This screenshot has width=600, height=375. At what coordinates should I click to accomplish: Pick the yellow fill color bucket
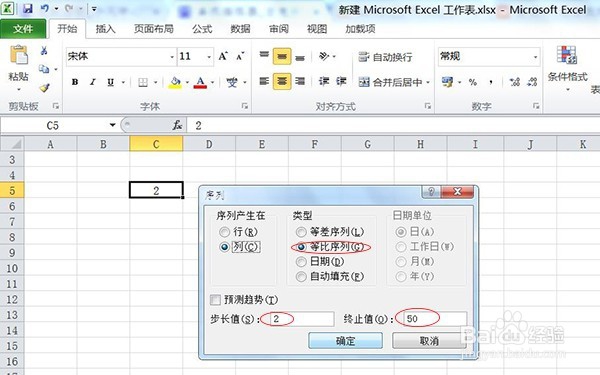pyautogui.click(x=175, y=82)
